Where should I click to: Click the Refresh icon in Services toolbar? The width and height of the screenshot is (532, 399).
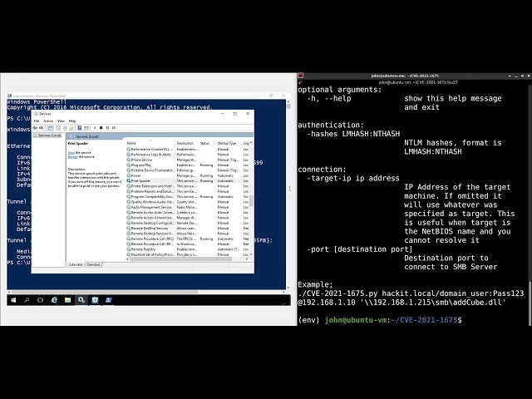point(65,128)
